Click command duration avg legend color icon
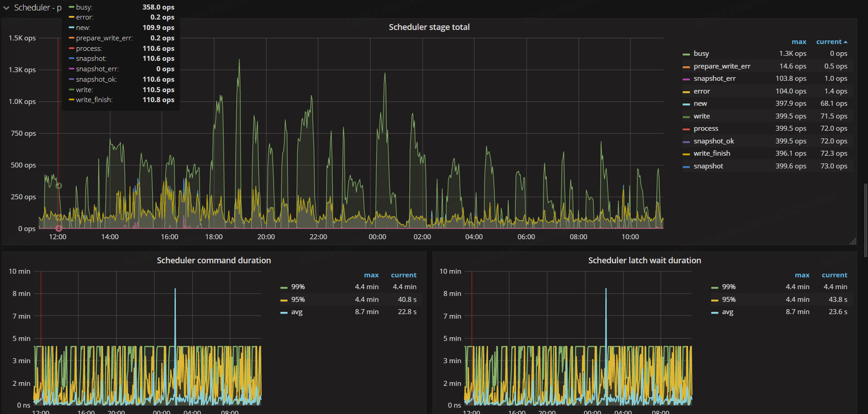Image resolution: width=868 pixels, height=414 pixels. click(284, 312)
